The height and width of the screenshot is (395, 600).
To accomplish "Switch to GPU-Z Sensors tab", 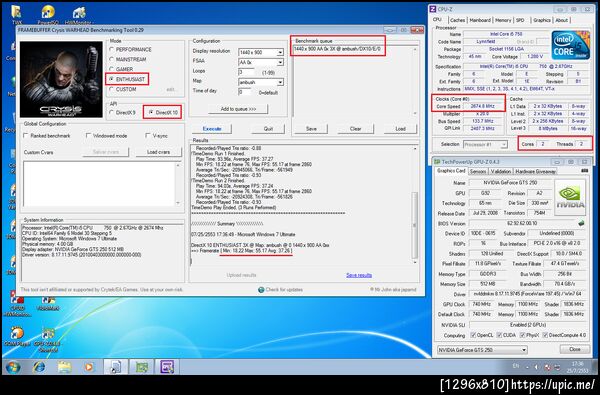I will 478,171.
